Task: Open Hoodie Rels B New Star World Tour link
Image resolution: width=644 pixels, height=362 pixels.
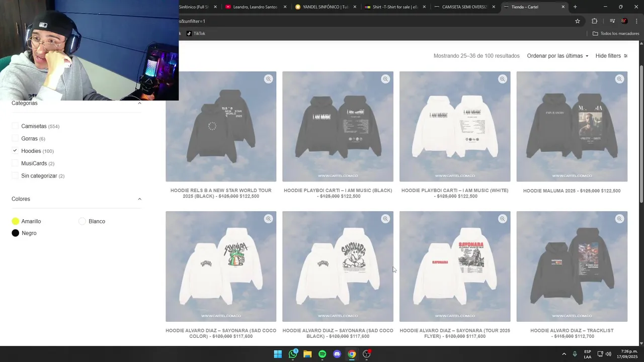Action: [221, 193]
